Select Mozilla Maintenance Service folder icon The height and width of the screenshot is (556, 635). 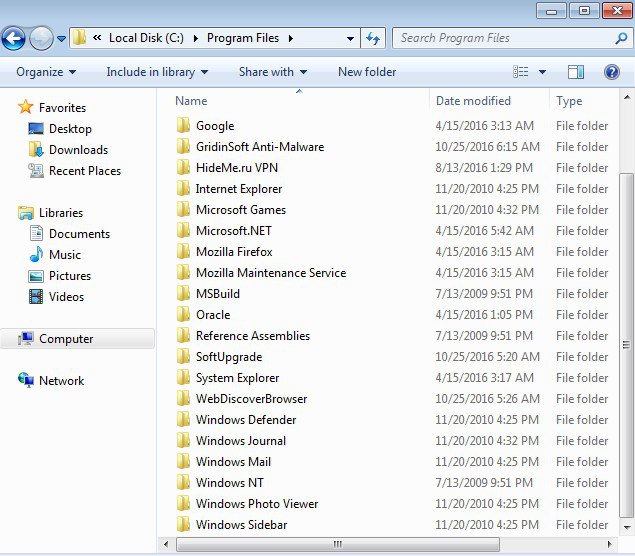(183, 273)
